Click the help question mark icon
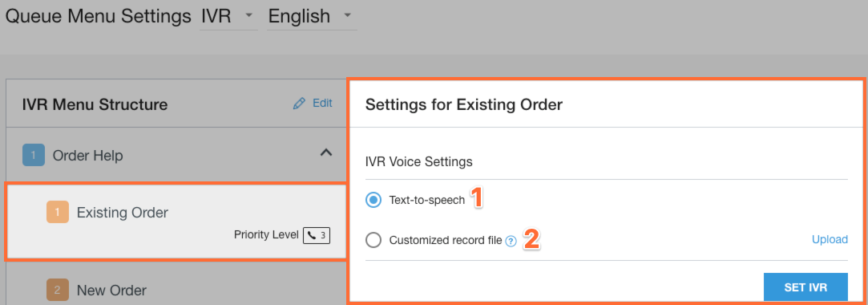Screen dimensions: 868x305 click(x=511, y=242)
